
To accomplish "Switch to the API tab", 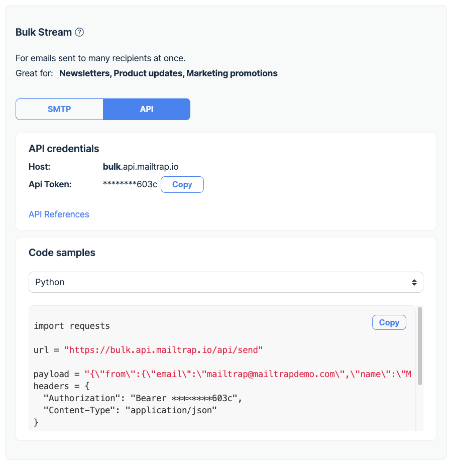I will [x=146, y=109].
